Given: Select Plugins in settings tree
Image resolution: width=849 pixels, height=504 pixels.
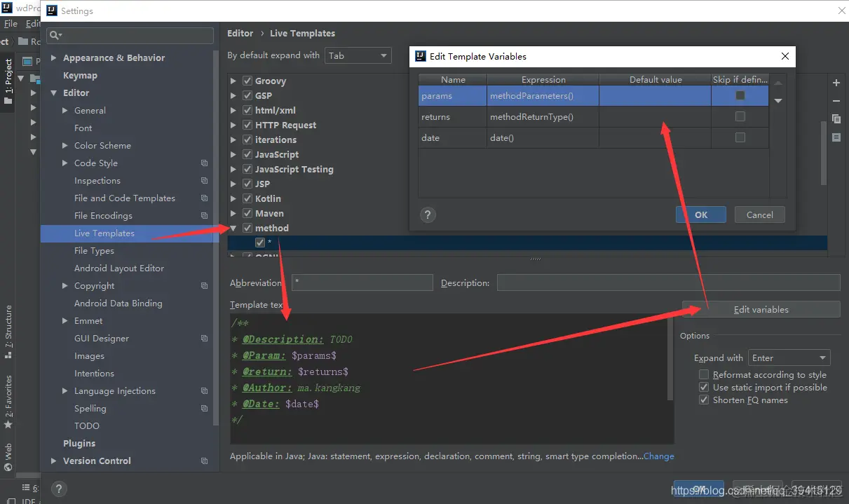Looking at the screenshot, I should click(x=79, y=444).
